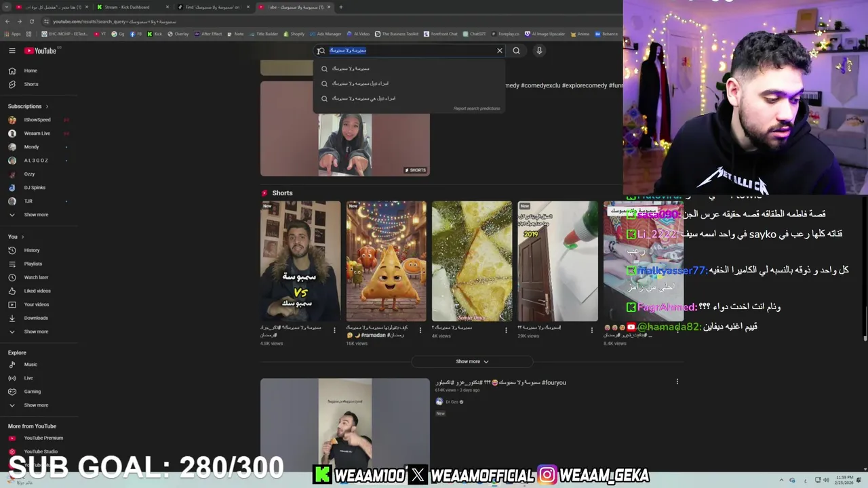Play the cartoon samosa Short thumbnail
The image size is (868, 488).
(386, 261)
